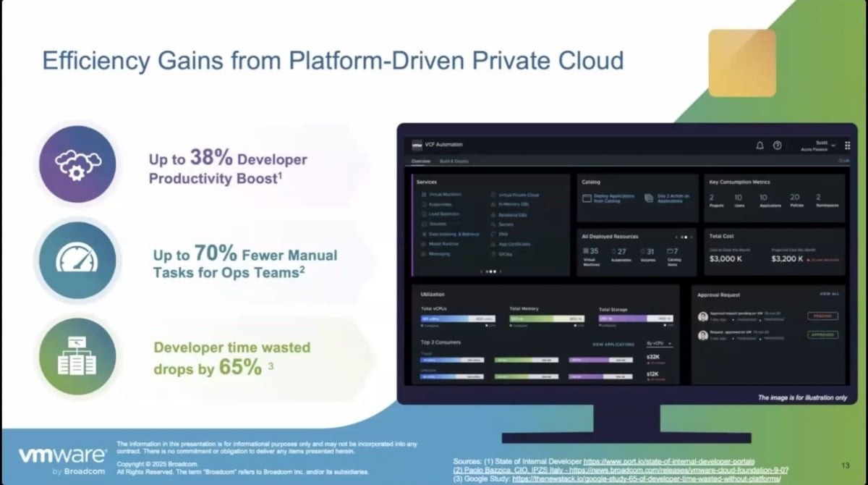
Task: Click the $12K top consumer cost
Action: click(652, 374)
